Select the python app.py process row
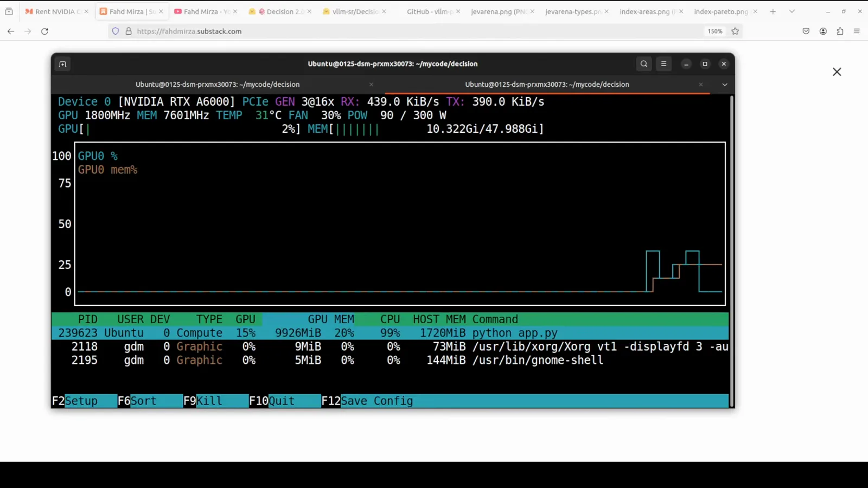This screenshot has width=868, height=488. point(390,333)
